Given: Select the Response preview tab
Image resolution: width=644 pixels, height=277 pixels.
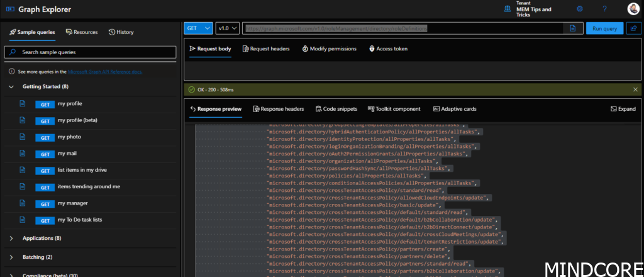Looking at the screenshot, I should point(216,109).
